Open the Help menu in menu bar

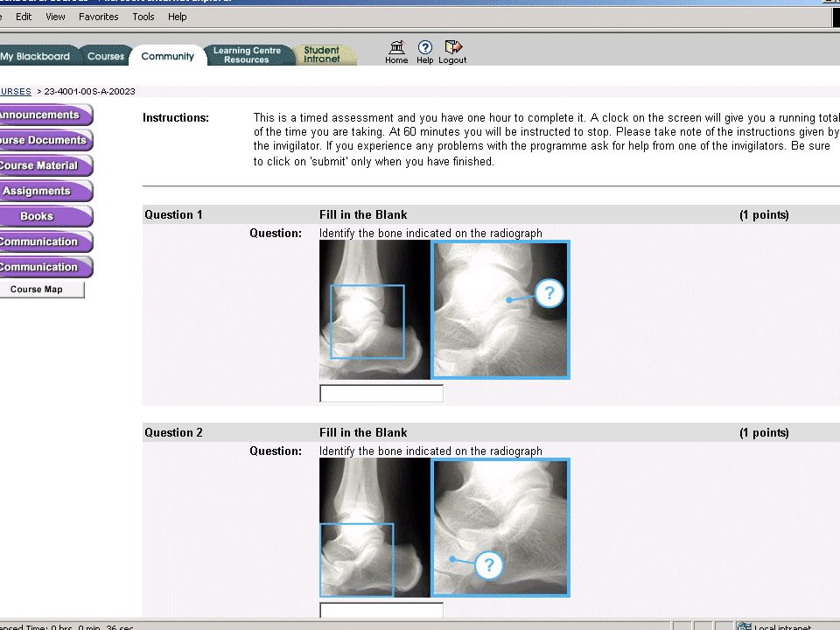click(x=177, y=17)
